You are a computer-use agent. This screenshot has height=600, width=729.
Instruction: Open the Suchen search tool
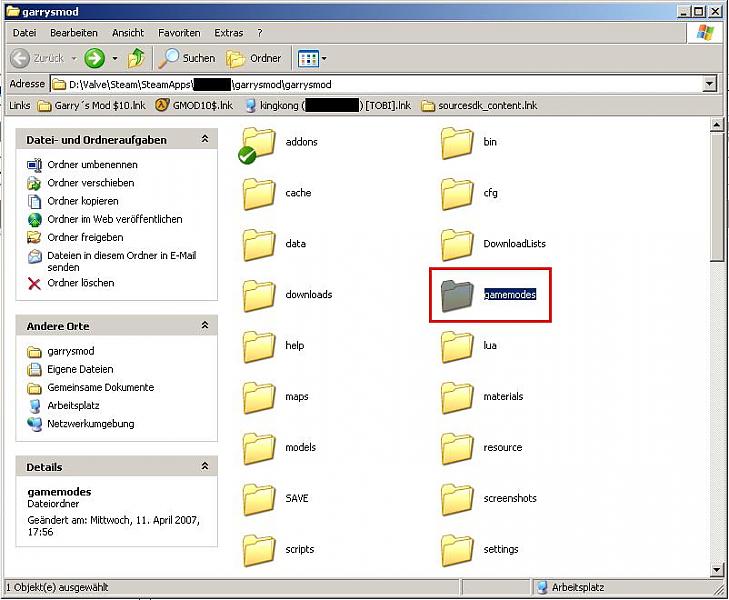(x=187, y=58)
